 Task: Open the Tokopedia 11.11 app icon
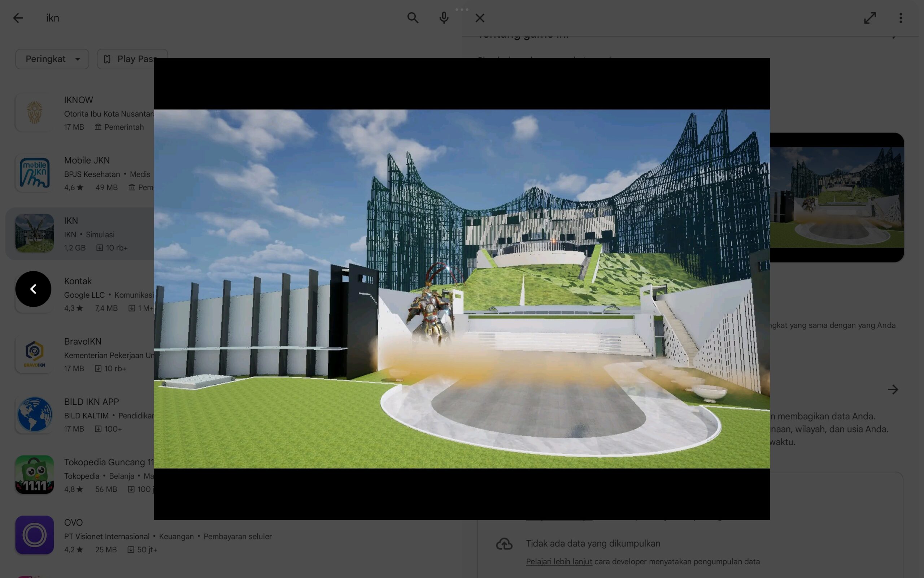tap(34, 475)
